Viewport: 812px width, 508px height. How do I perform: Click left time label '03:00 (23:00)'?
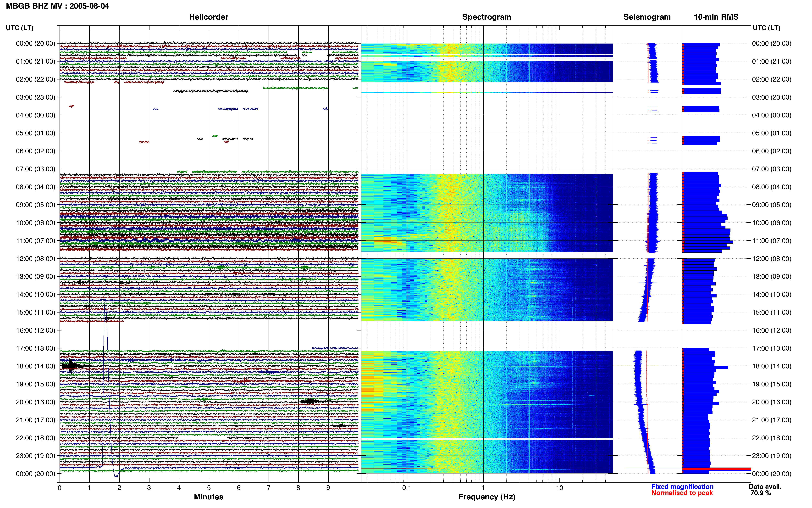[36, 97]
